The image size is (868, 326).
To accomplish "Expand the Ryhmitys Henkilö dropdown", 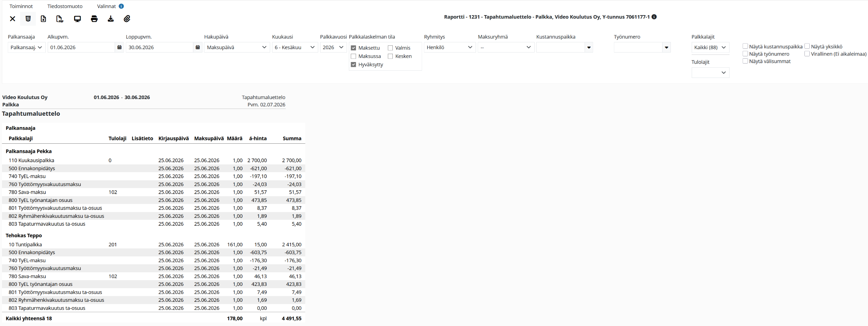I will tap(450, 47).
